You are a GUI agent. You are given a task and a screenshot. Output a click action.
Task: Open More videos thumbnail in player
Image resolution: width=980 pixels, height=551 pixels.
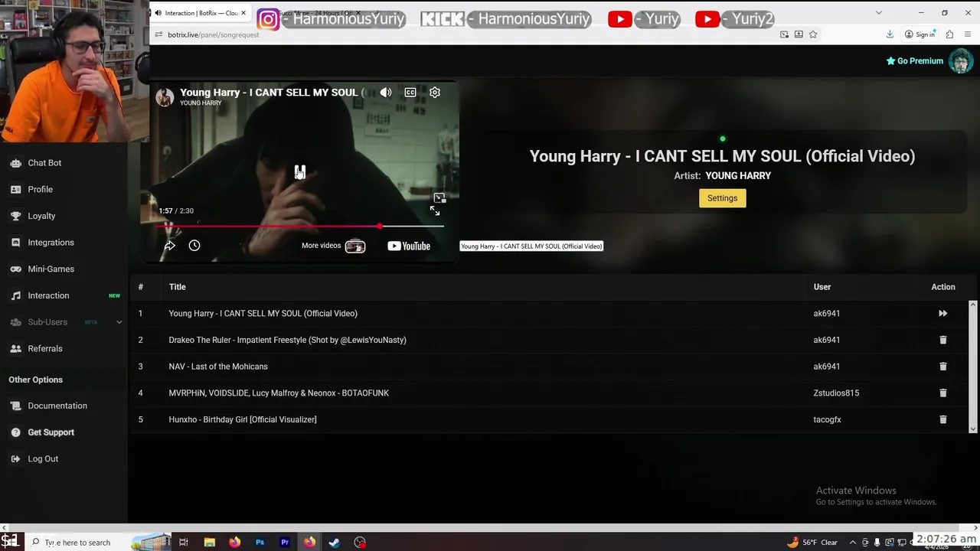[x=355, y=246]
